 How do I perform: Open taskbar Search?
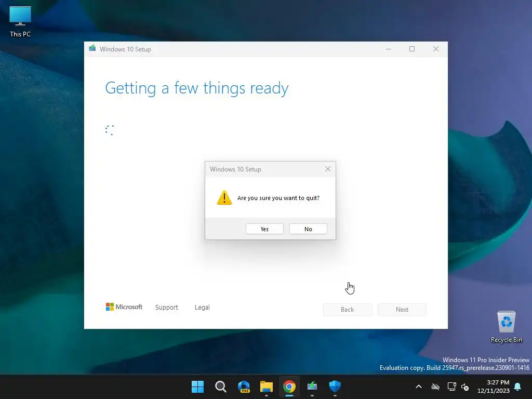click(x=220, y=387)
